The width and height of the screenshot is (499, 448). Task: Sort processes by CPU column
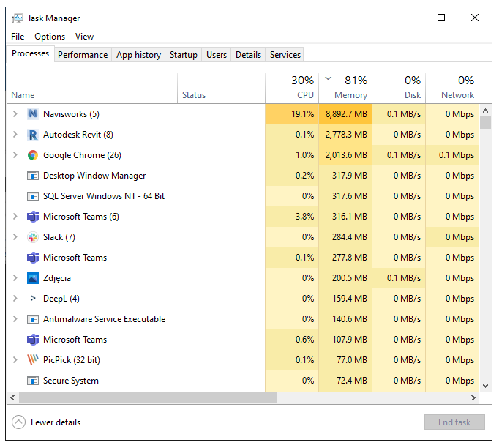click(292, 89)
